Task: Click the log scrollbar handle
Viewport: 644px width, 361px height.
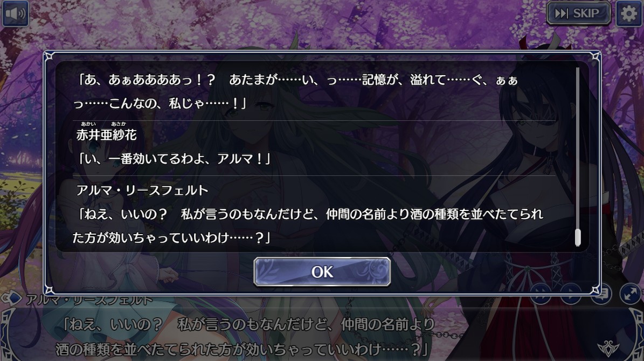Action: pyautogui.click(x=578, y=237)
